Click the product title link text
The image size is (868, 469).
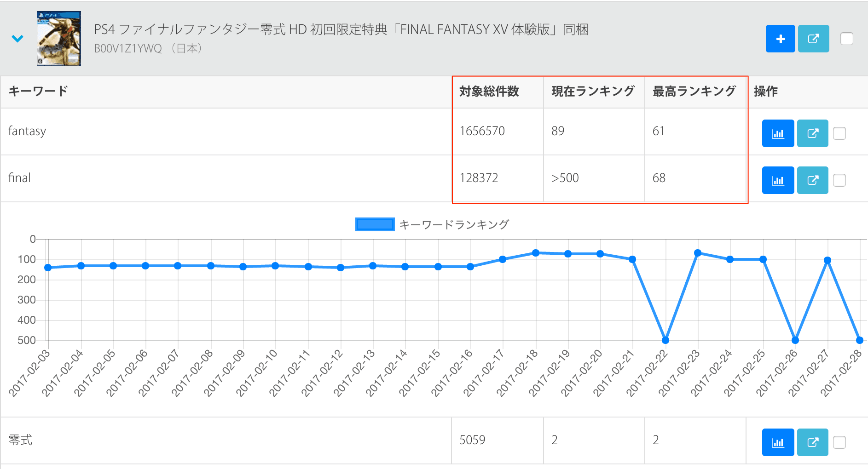click(341, 29)
